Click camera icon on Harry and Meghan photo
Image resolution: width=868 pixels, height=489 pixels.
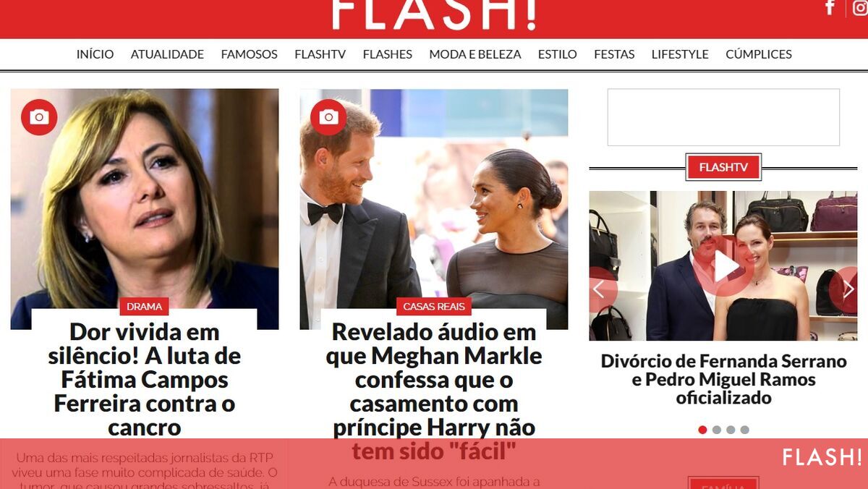click(x=328, y=117)
